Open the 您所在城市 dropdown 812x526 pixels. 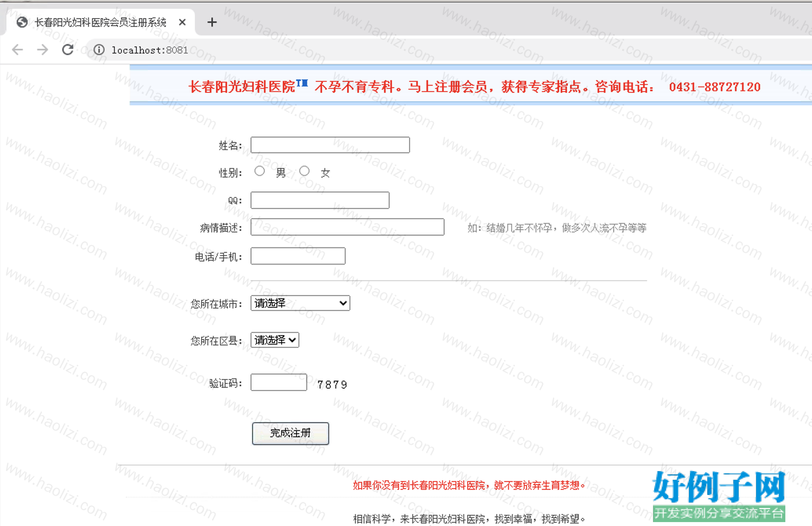tap(300, 303)
